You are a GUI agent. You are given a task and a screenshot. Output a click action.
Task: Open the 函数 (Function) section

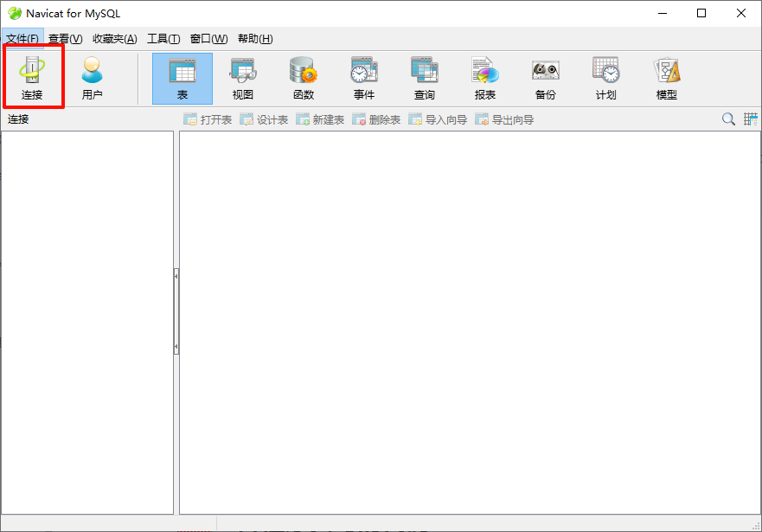tap(303, 78)
